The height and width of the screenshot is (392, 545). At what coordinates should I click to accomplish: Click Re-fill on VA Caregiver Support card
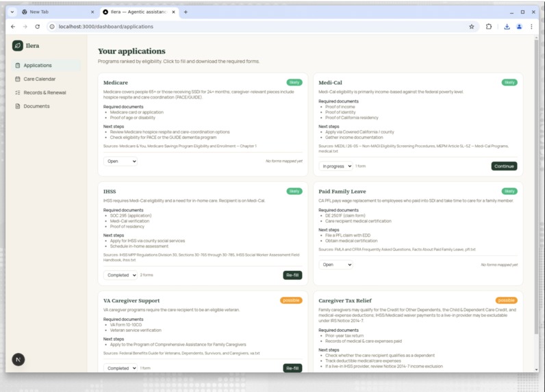(x=292, y=368)
